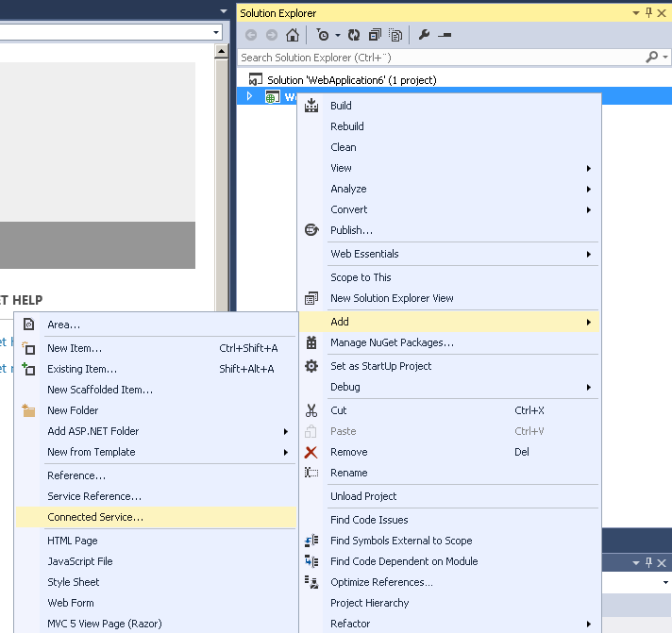The image size is (672, 633).
Task: Click the Collapse All toolbar icon
Action: (375, 36)
